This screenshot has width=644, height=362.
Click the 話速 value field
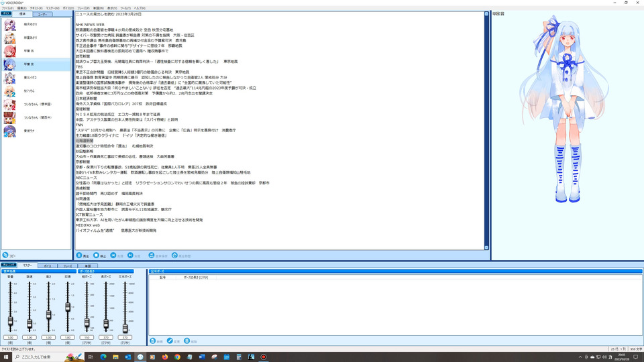click(x=30, y=337)
